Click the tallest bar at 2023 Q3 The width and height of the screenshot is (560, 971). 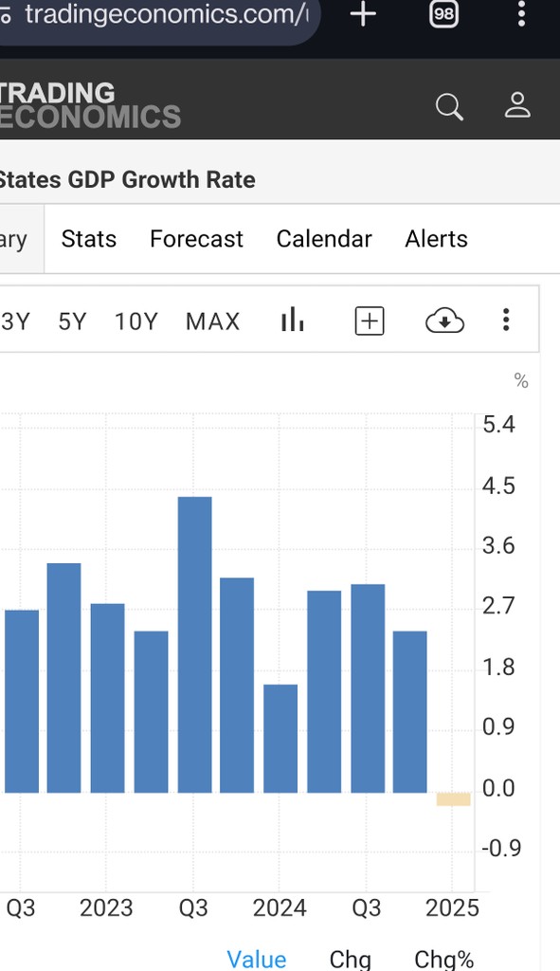pos(195,645)
